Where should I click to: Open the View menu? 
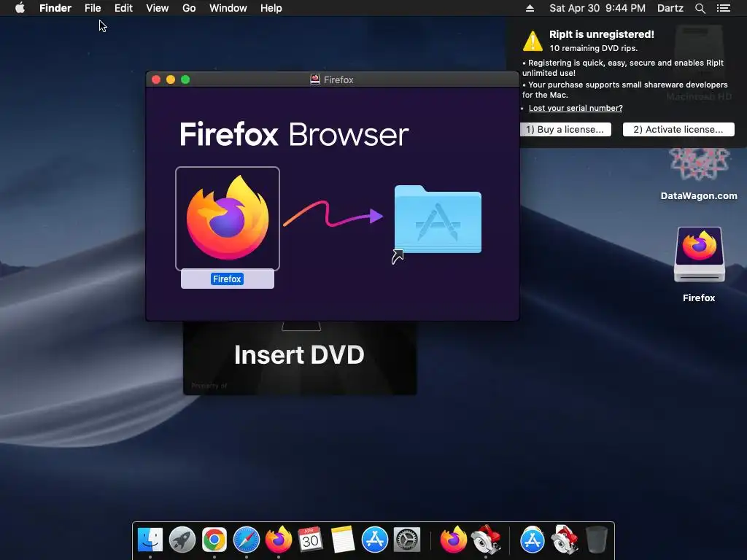158,8
